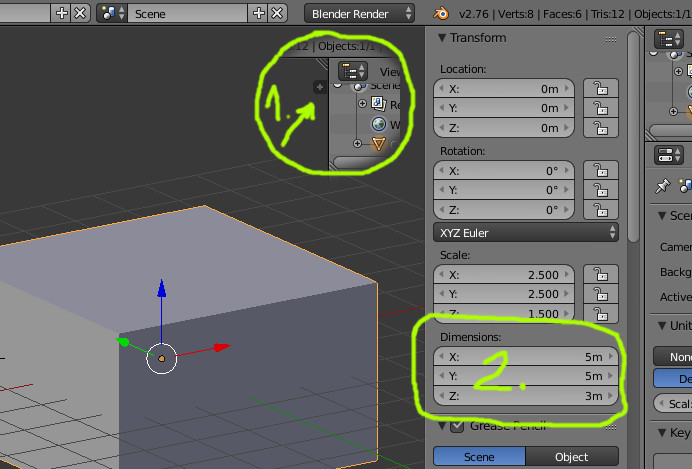Select the Location Y field

[504, 108]
